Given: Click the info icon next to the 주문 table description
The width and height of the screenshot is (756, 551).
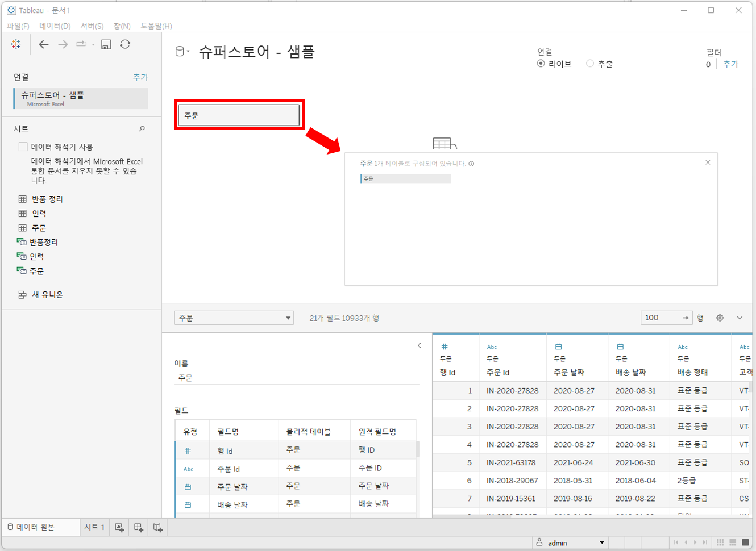Looking at the screenshot, I should tap(471, 164).
